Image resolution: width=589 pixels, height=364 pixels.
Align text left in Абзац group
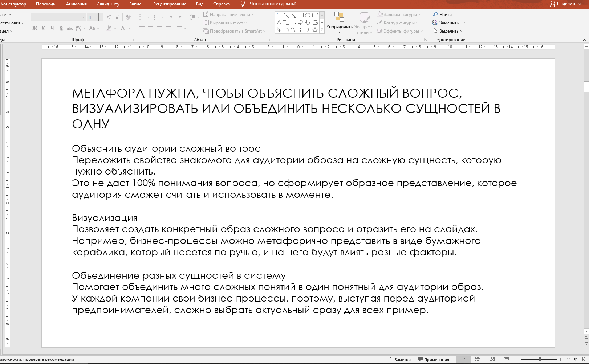[142, 28]
